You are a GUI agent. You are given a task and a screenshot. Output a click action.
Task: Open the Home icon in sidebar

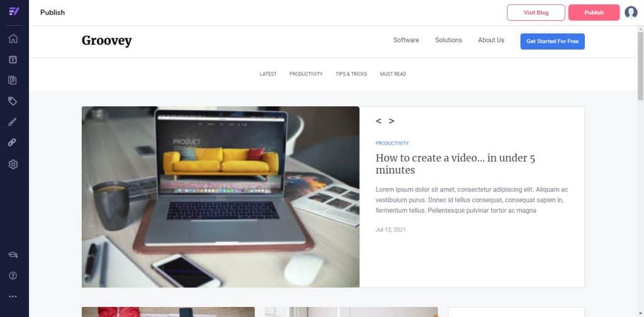coord(13,38)
